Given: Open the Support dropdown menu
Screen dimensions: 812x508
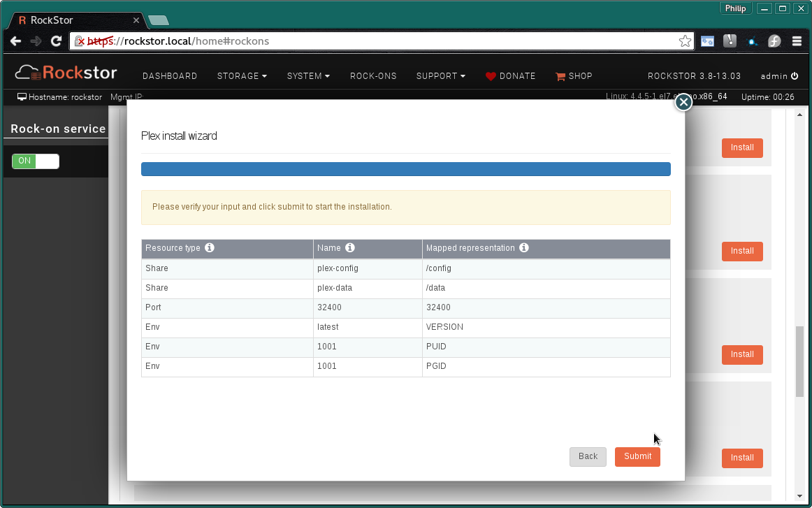Looking at the screenshot, I should tap(441, 76).
